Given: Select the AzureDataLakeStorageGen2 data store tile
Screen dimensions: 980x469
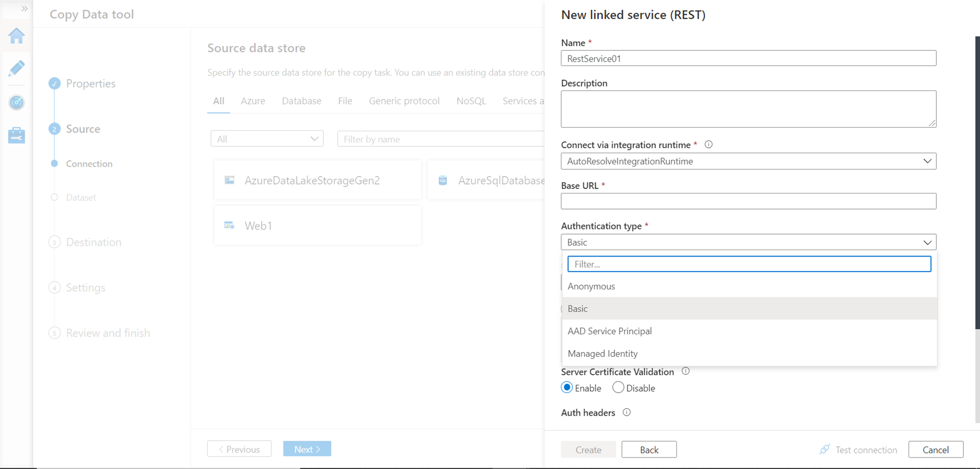Looking at the screenshot, I should pos(317,181).
